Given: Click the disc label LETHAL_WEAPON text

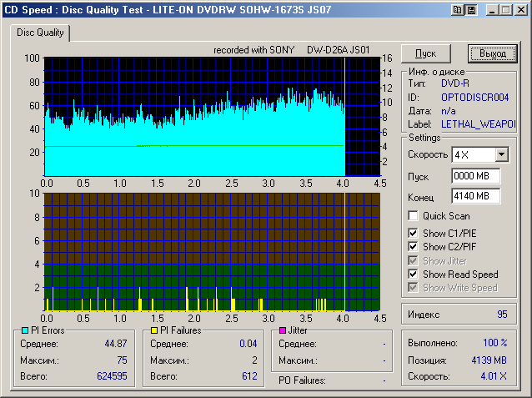Looking at the screenshot, I should 478,123.
